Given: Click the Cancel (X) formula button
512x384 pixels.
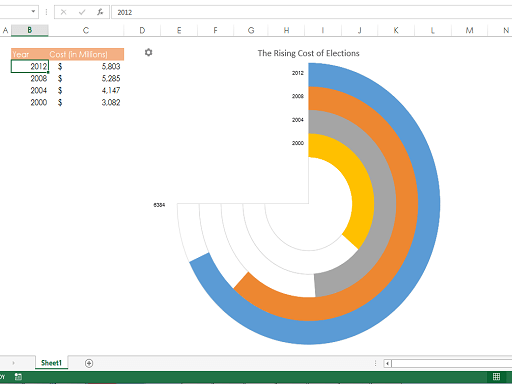Looking at the screenshot, I should pos(63,12).
